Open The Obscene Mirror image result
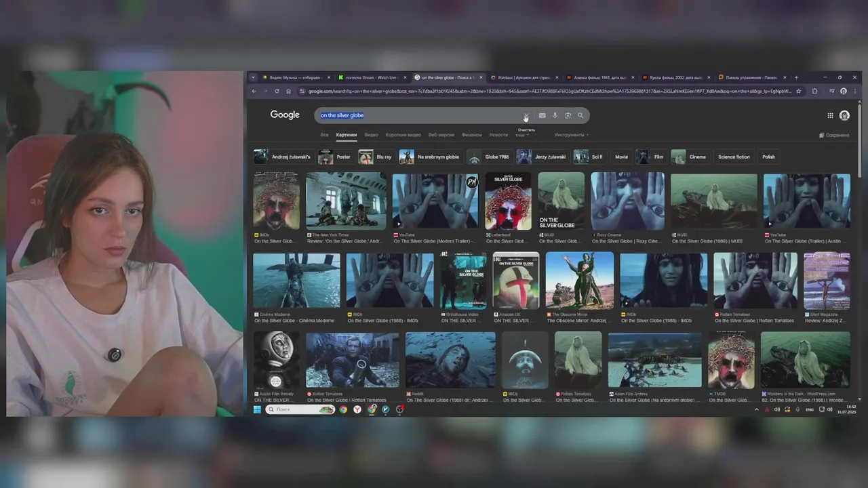 [x=580, y=281]
